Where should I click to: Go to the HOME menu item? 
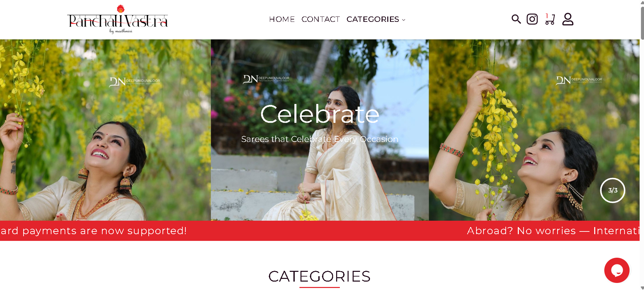282,19
